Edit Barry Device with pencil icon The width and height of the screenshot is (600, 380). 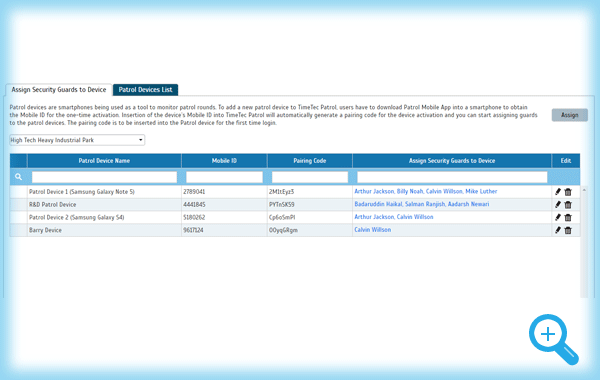point(558,230)
